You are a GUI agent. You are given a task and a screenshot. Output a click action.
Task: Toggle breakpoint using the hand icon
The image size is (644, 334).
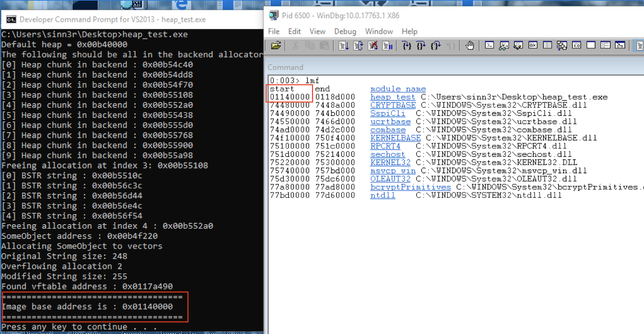(469, 45)
